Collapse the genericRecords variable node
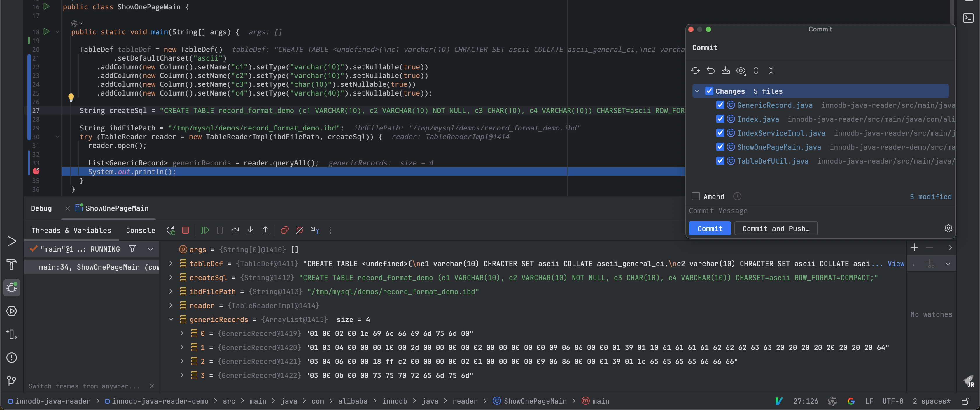Screen dimensions: 980x410 coord(171,319)
